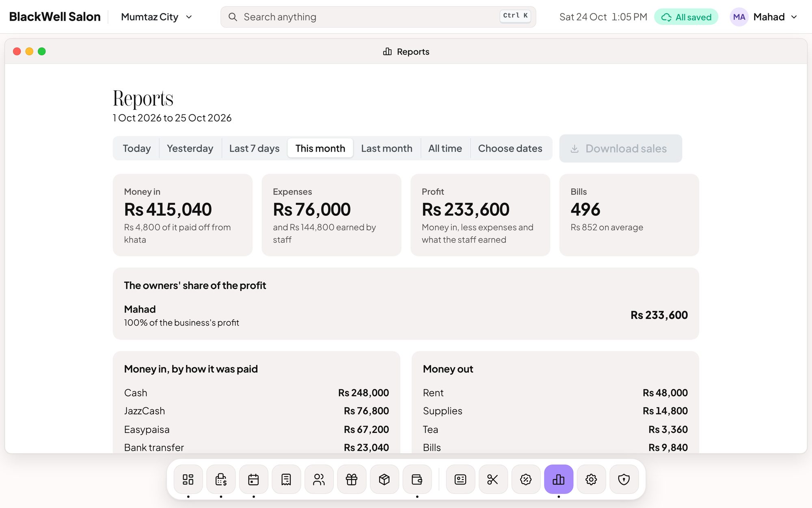Image resolution: width=812 pixels, height=508 pixels.
Task: Select the This month tab
Action: coord(320,148)
